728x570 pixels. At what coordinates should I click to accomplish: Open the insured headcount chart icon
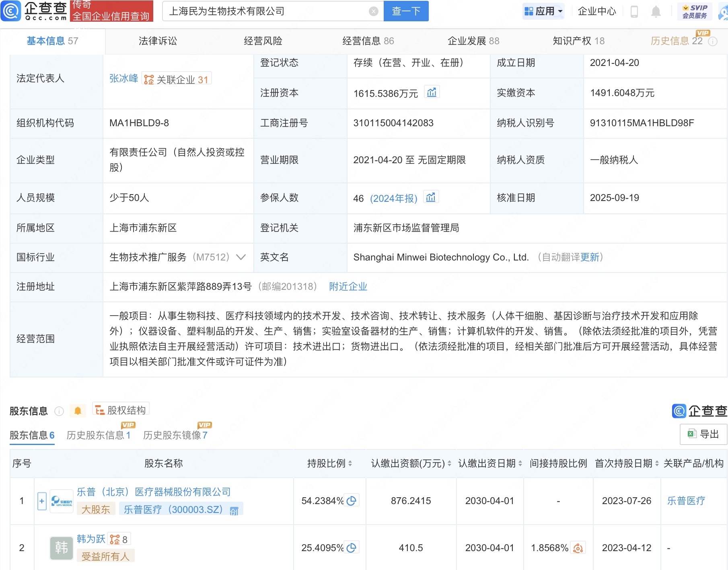click(431, 197)
